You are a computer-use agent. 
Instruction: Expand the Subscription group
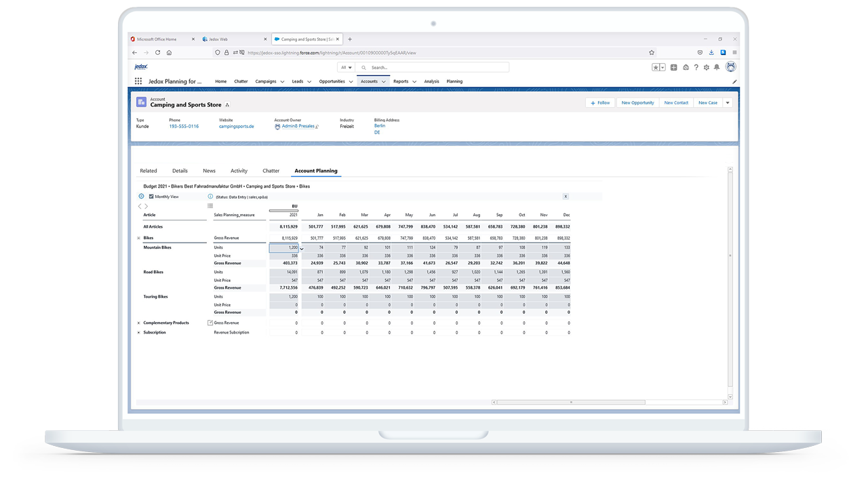139,333
